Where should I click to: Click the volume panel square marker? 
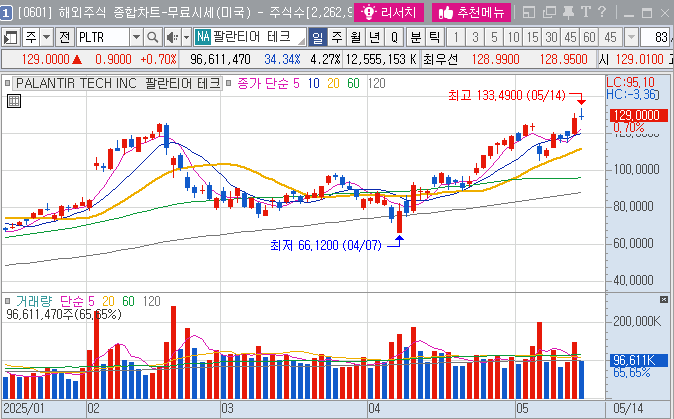pos(7,301)
